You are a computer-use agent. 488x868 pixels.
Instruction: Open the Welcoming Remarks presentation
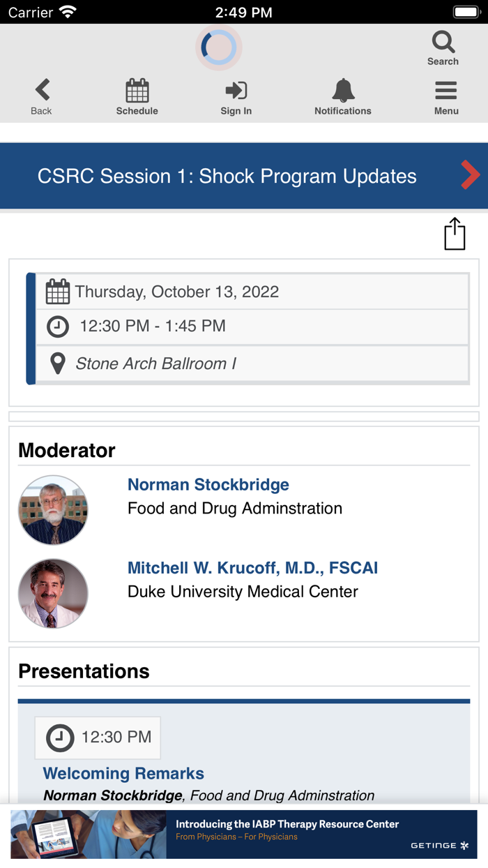click(123, 773)
